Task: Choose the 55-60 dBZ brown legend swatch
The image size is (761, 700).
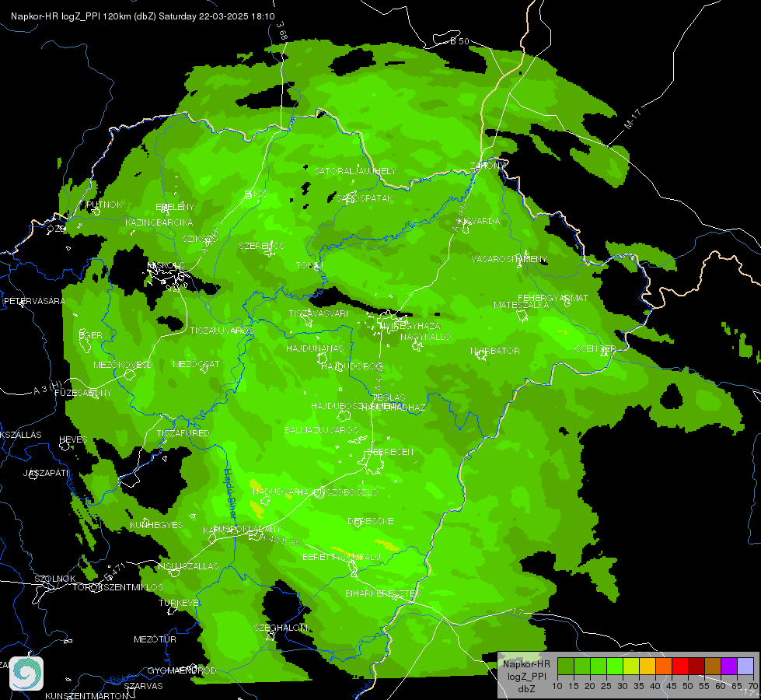Action: tap(713, 667)
